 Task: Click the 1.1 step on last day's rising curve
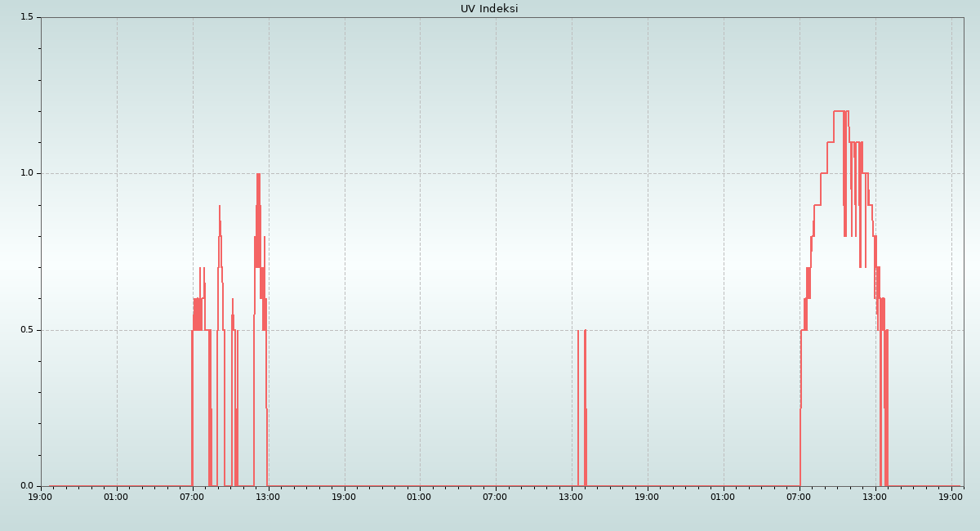pos(830,142)
